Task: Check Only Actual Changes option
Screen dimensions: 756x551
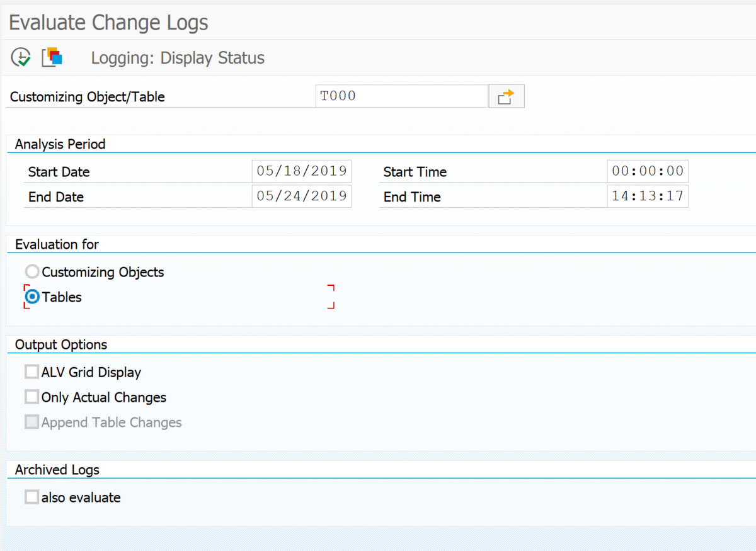Action: click(x=31, y=397)
